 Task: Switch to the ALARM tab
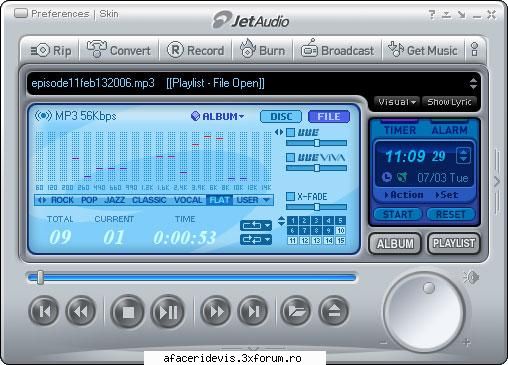coord(449,130)
